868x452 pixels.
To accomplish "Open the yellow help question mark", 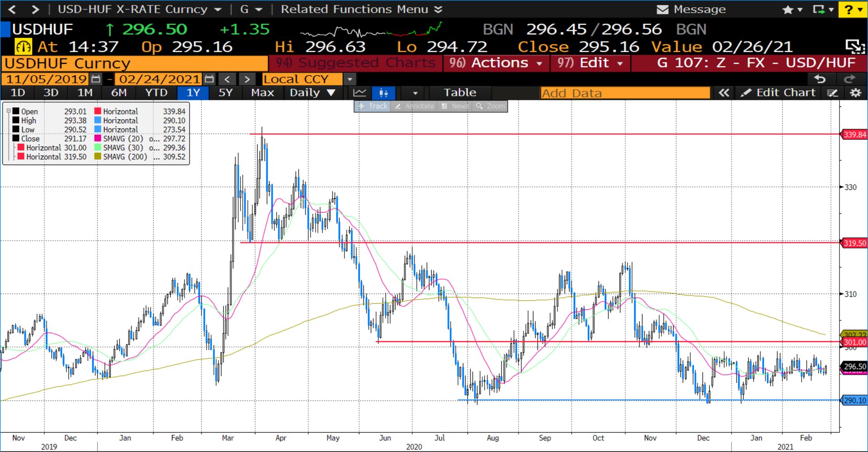I will (x=852, y=10).
